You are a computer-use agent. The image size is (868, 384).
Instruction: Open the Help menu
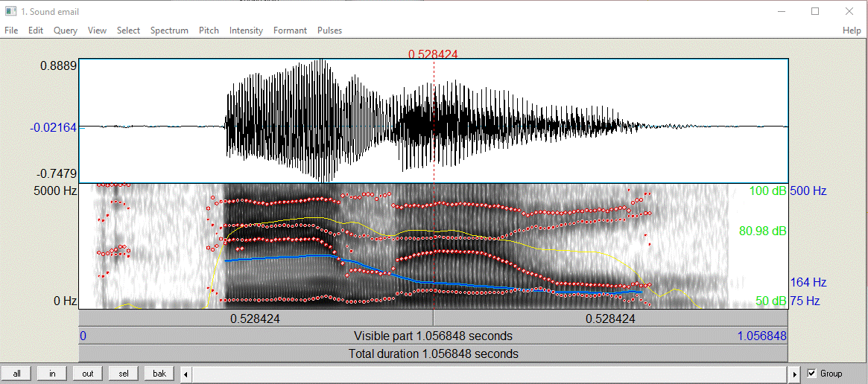tap(852, 31)
